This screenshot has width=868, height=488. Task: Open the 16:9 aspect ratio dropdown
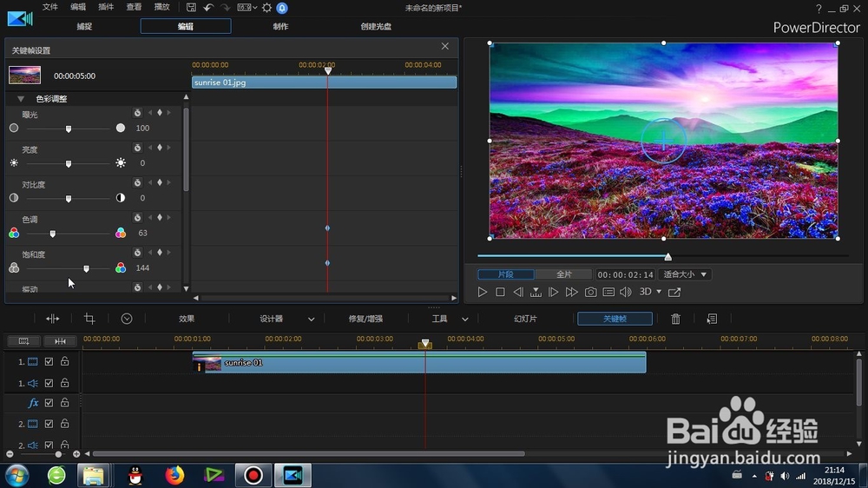click(x=247, y=8)
